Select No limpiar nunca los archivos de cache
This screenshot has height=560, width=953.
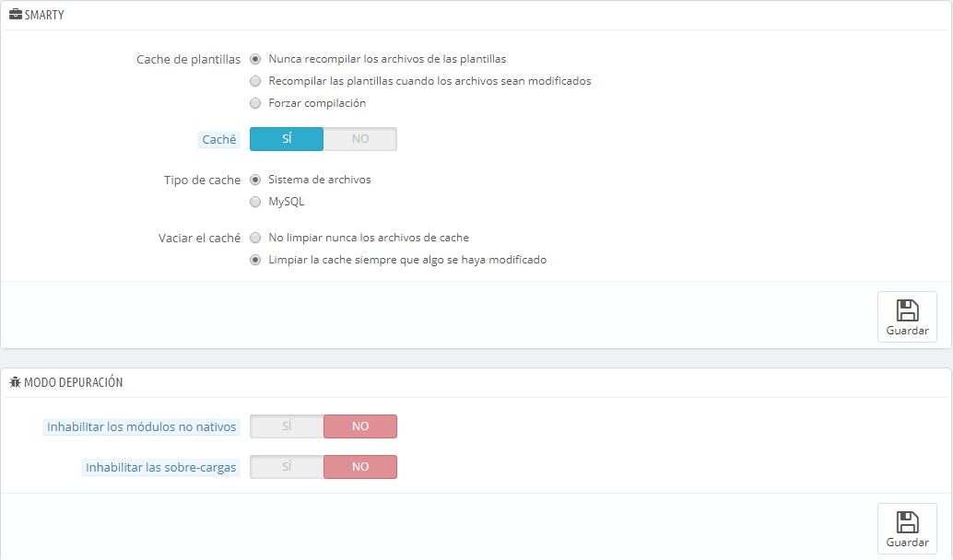coord(255,238)
